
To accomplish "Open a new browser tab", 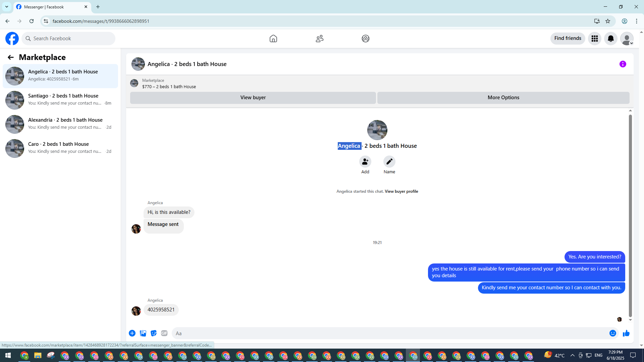I will coord(98,7).
